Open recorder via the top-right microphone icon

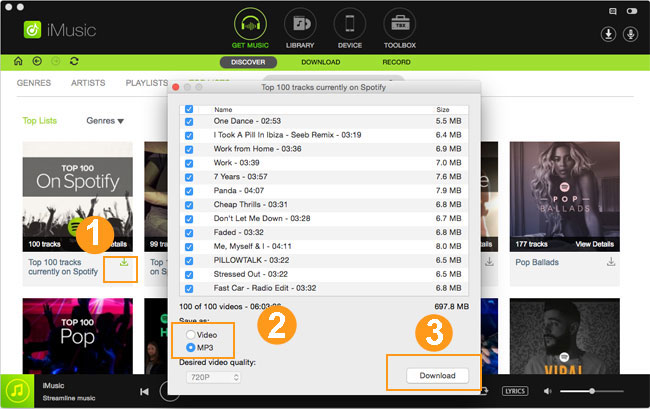point(631,34)
